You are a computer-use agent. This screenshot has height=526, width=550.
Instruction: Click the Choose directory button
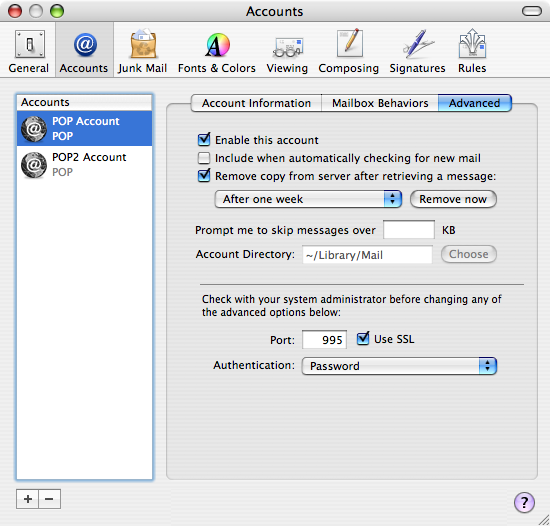click(x=469, y=254)
